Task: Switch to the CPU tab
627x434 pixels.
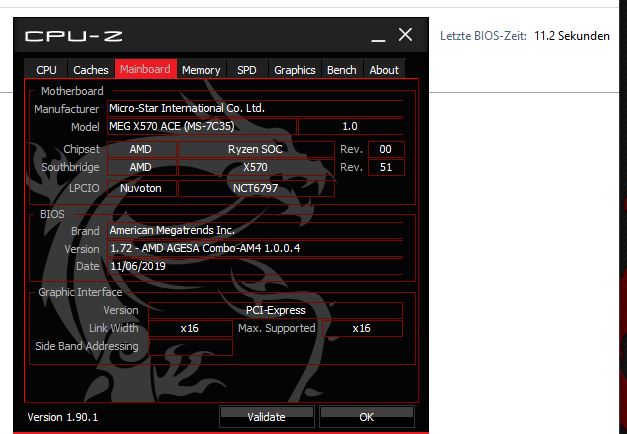Action: pos(46,70)
